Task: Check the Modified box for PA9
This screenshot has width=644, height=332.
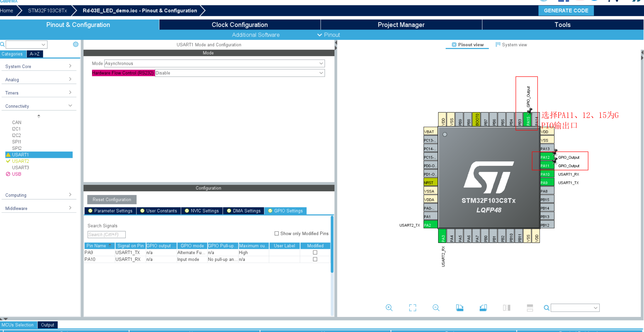Action: 315,252
